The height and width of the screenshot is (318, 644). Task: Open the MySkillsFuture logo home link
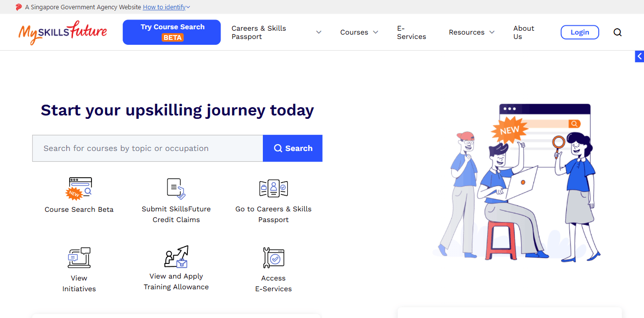[63, 32]
